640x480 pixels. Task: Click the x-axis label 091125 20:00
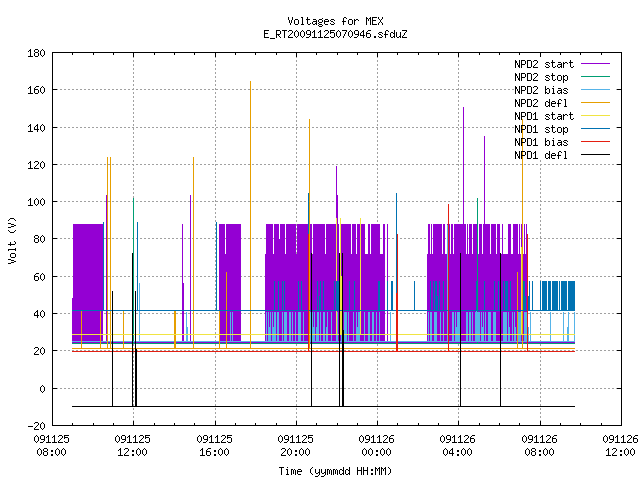[296, 446]
